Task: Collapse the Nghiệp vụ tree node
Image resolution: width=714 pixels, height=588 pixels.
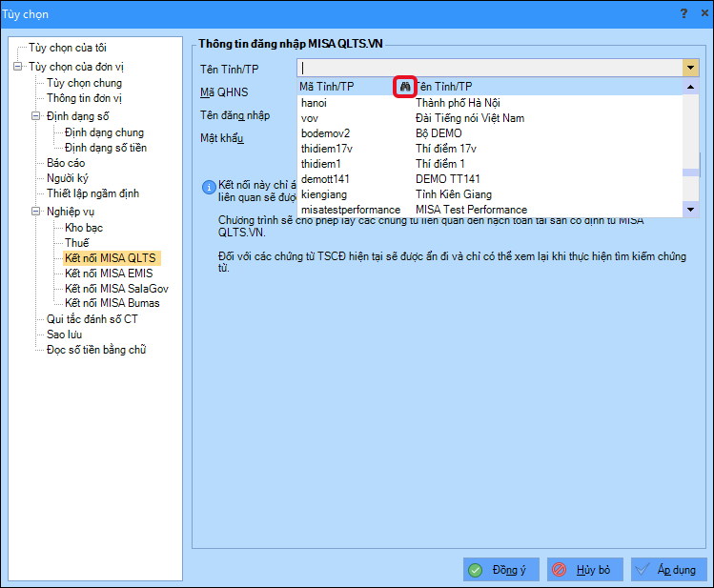Action: (36, 212)
